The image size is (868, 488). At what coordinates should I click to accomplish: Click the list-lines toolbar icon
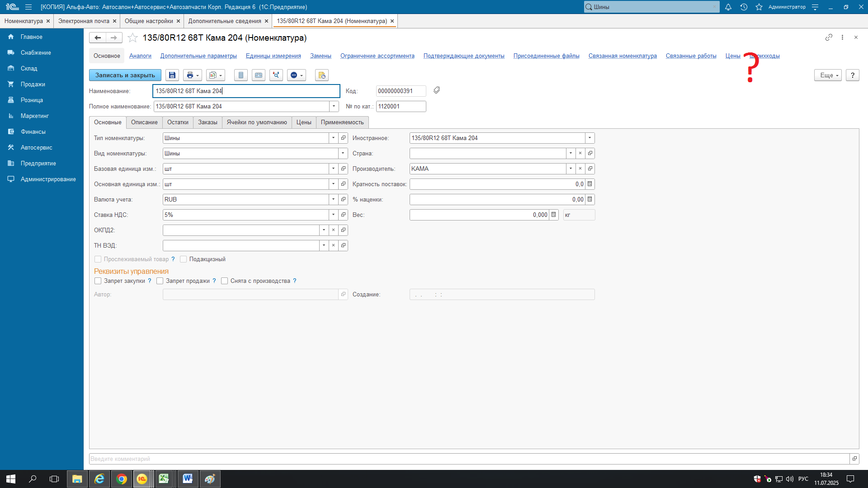click(241, 75)
